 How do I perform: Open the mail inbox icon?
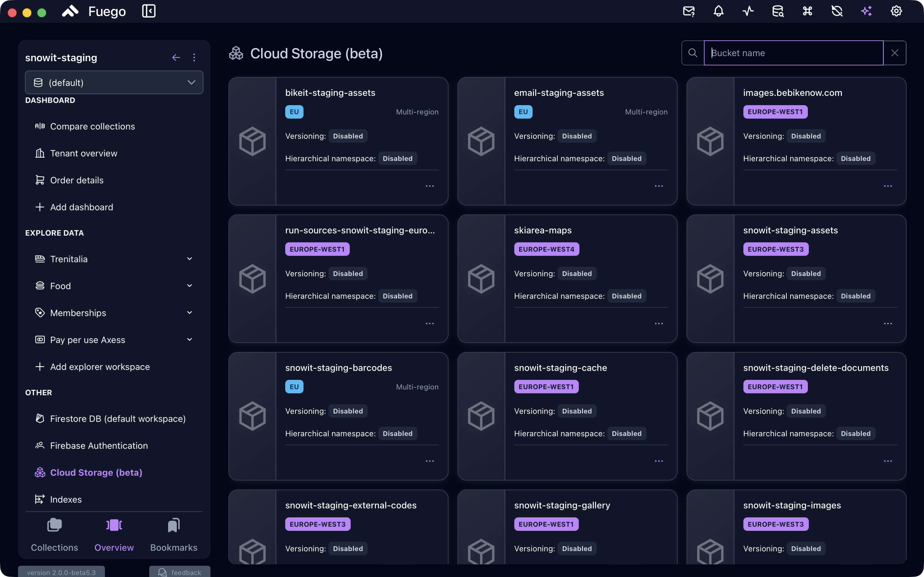(x=689, y=11)
